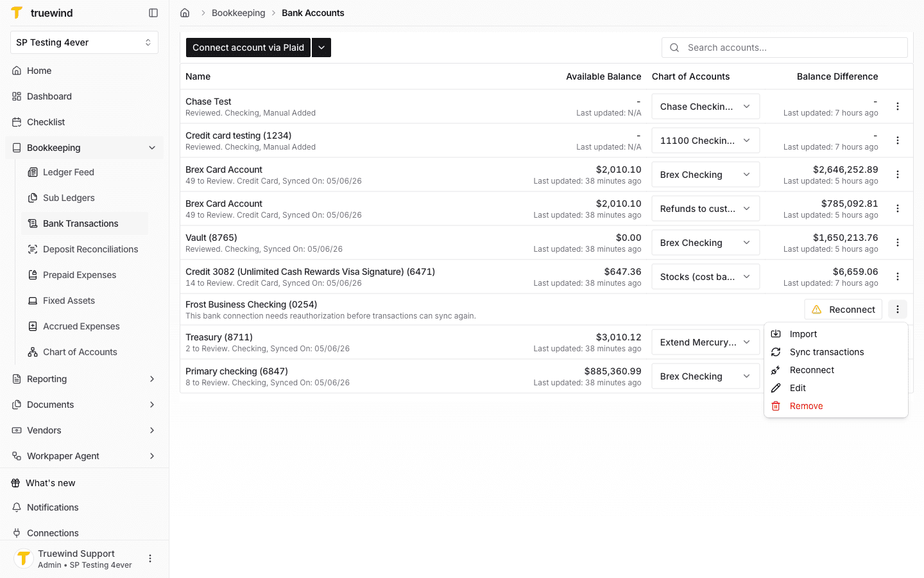Select the Frost Business Checking (0254) row name
Image resolution: width=924 pixels, height=578 pixels.
251,304
